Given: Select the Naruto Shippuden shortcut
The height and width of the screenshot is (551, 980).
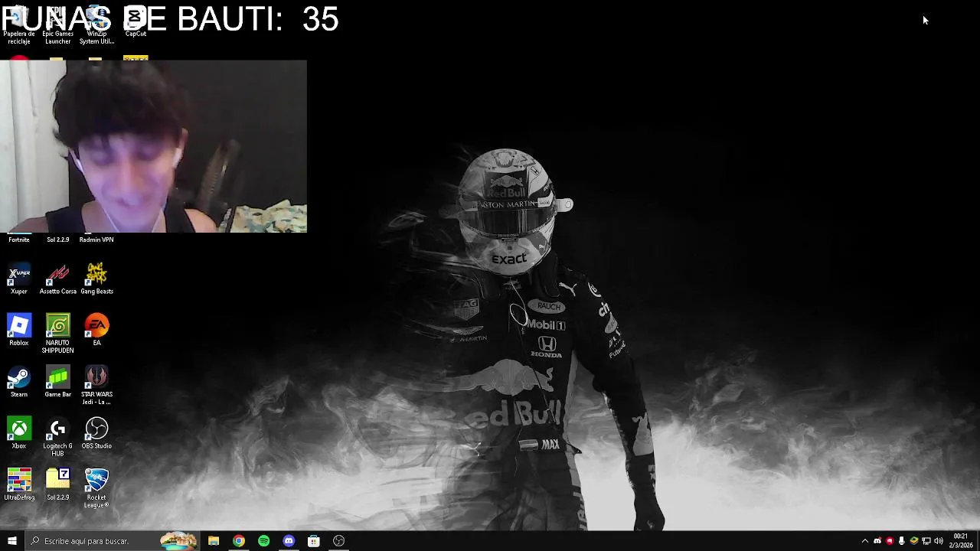Looking at the screenshot, I should pos(57,334).
